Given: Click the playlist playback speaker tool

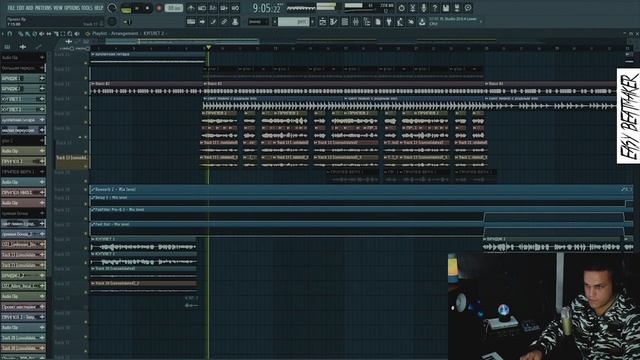Looking at the screenshot, I should tap(77, 34).
